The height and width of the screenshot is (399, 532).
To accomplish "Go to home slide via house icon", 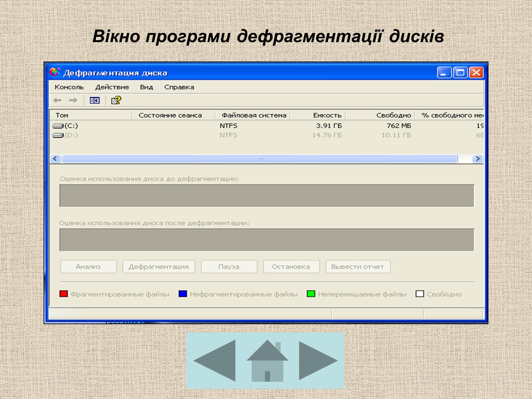I will (x=267, y=360).
